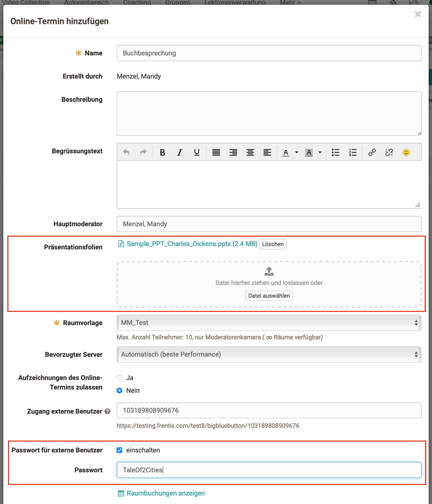Open the Sample_PPT_Charles_Dickens.pptx file link

pos(192,244)
